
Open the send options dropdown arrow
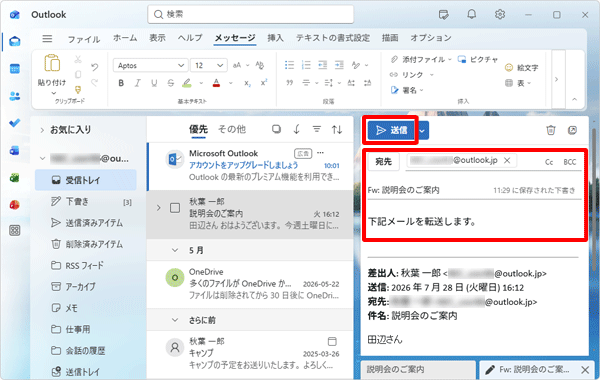(x=422, y=131)
